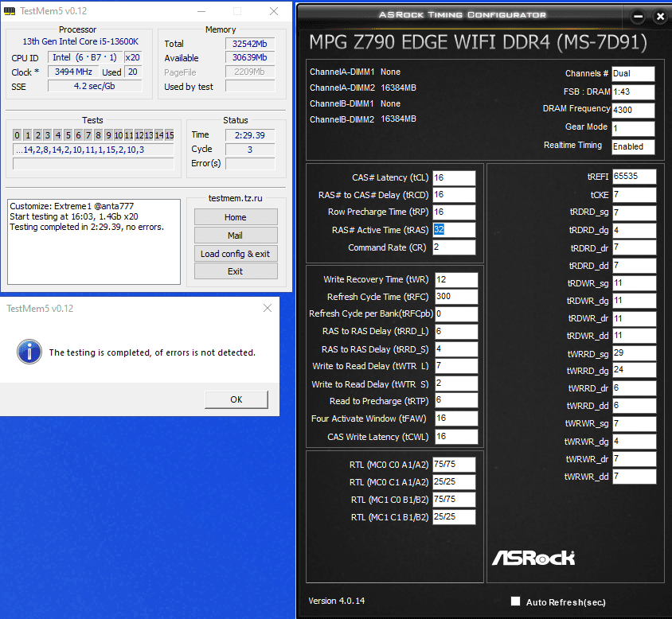672x619 pixels.
Task: Click the DRAM Frequency field
Action: click(x=633, y=110)
